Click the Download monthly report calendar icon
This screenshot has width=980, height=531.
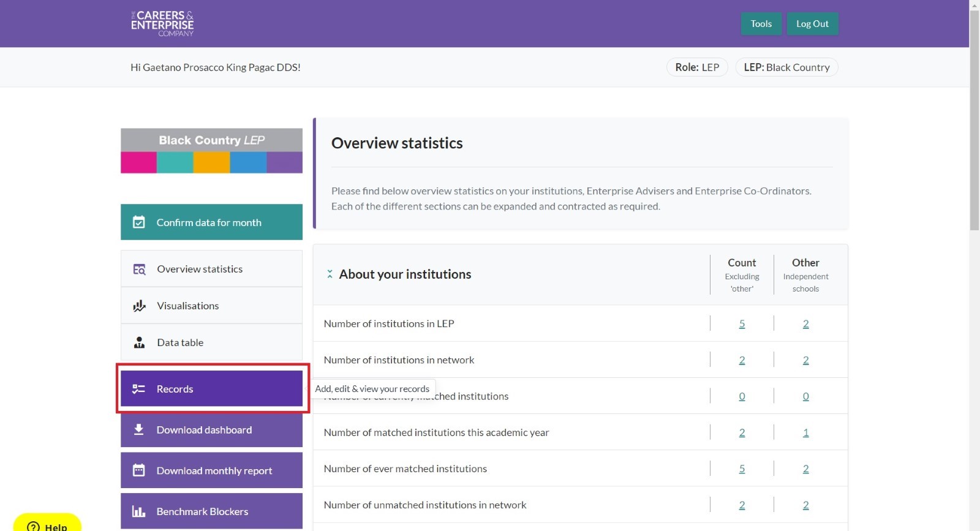pos(139,470)
